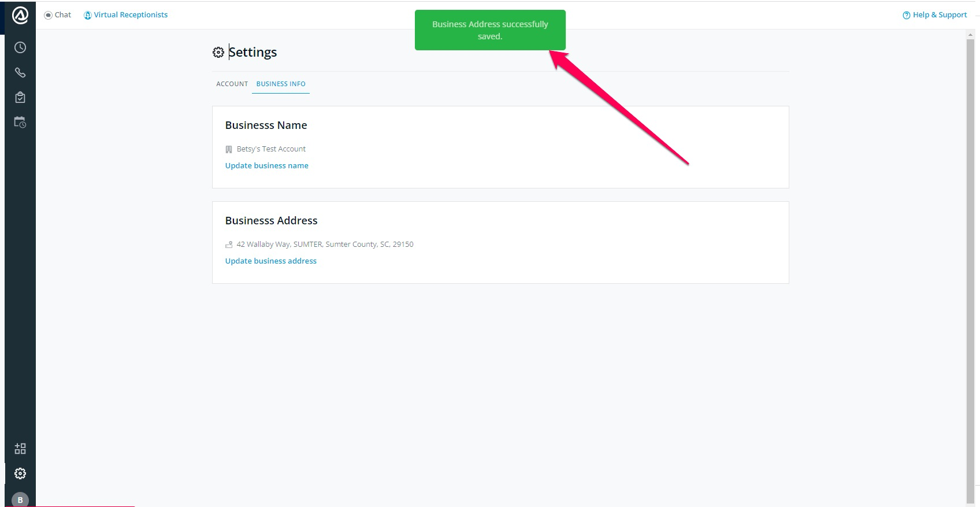Click the user avatar labeled B

tap(20, 500)
